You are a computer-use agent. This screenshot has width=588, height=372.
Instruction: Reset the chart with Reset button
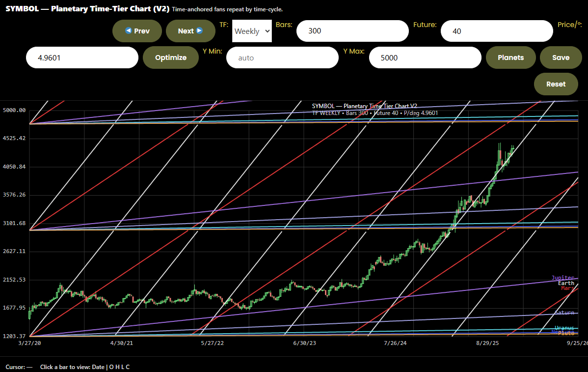point(556,84)
